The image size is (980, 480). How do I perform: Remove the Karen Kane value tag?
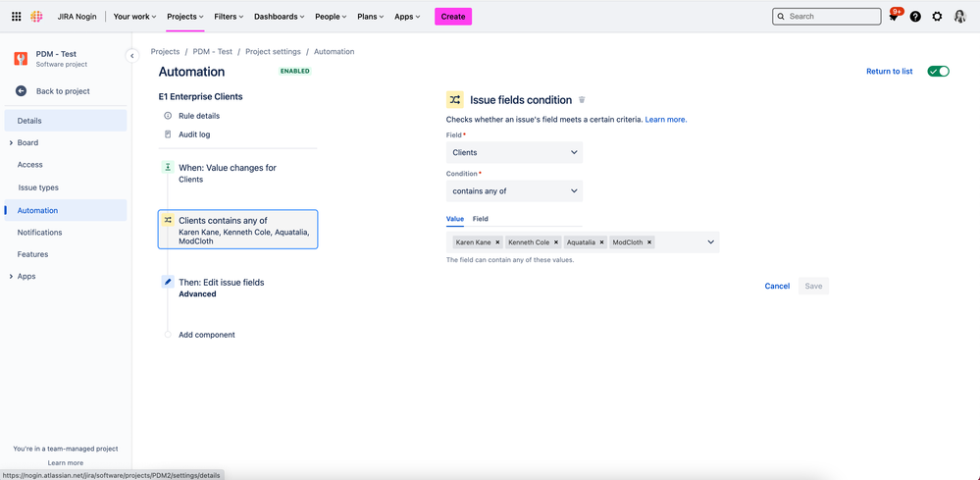click(x=497, y=242)
